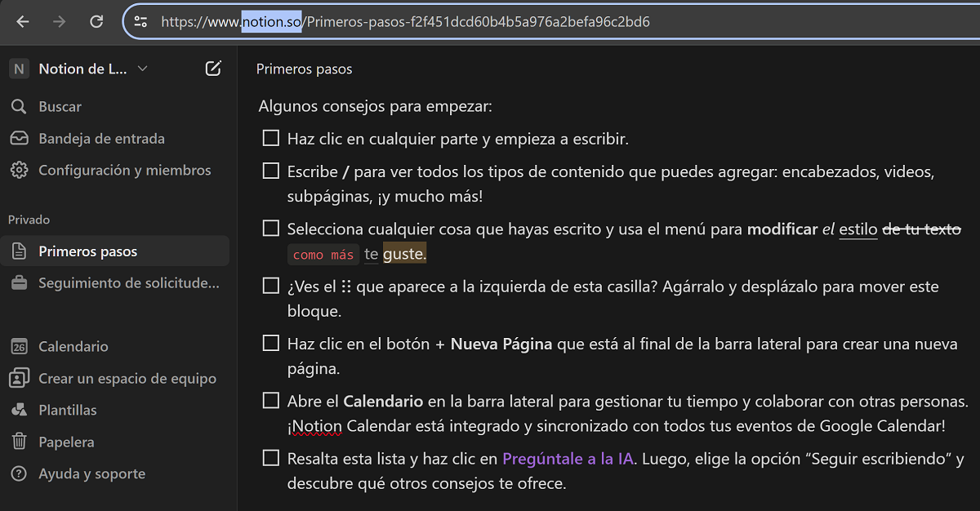The width and height of the screenshot is (980, 511).
Task: Check the '¿Ves el ⠿ que aparece' checkbox
Action: (270, 286)
